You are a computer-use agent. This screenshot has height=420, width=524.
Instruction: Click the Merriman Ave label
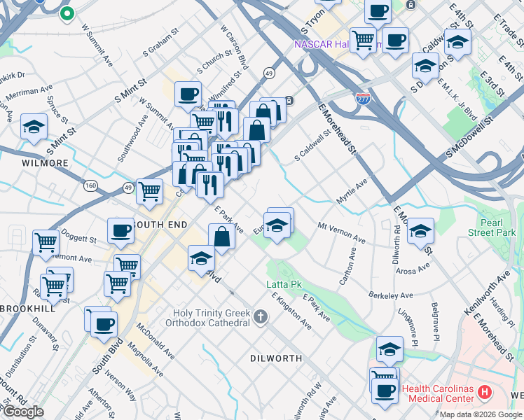[x=29, y=92]
